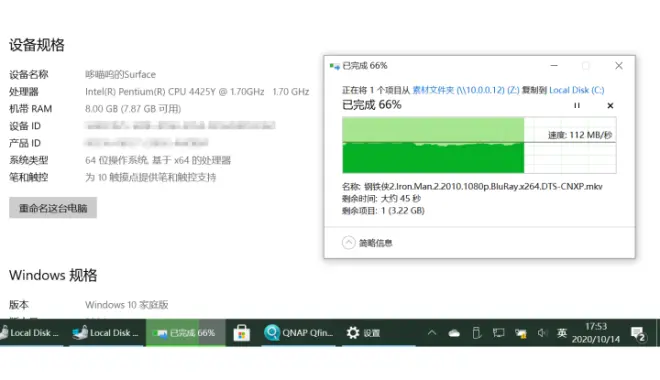The width and height of the screenshot is (660, 380).
Task: Open the Local Disk (C:) destination link
Action: coord(577,90)
